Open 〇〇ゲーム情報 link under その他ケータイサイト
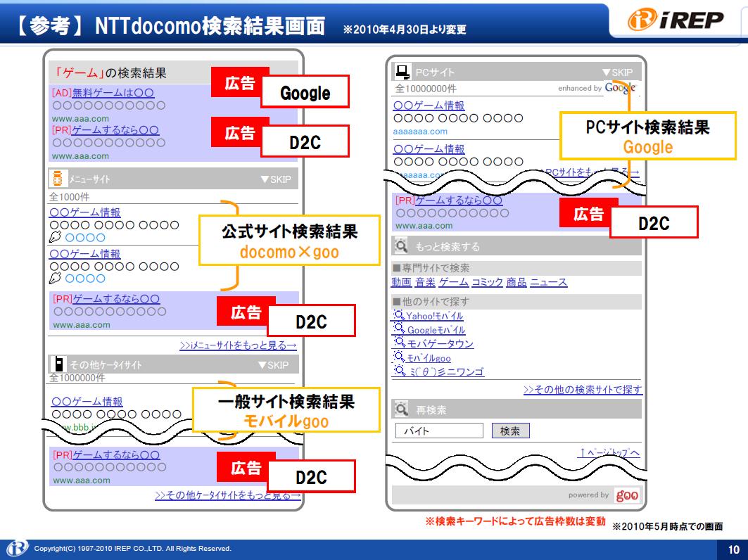 click(87, 402)
